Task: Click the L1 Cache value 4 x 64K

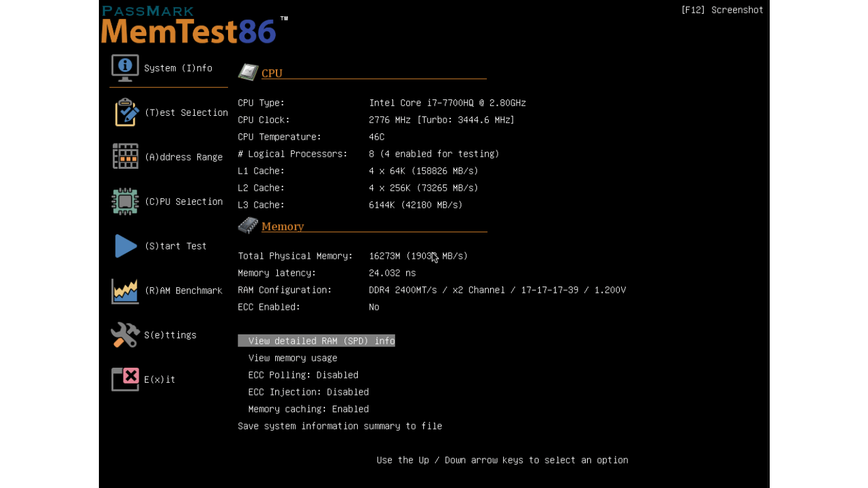Action: tap(424, 171)
